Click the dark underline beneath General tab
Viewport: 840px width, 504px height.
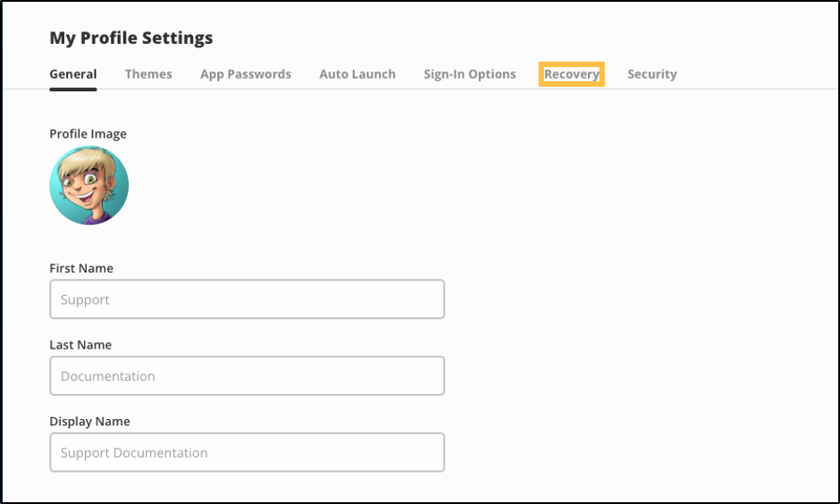pos(73,88)
